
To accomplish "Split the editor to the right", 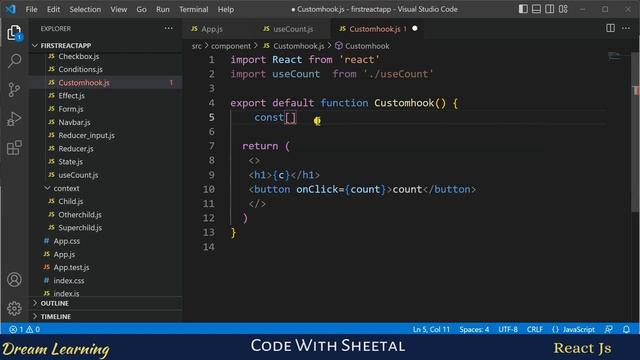I will coord(610,28).
